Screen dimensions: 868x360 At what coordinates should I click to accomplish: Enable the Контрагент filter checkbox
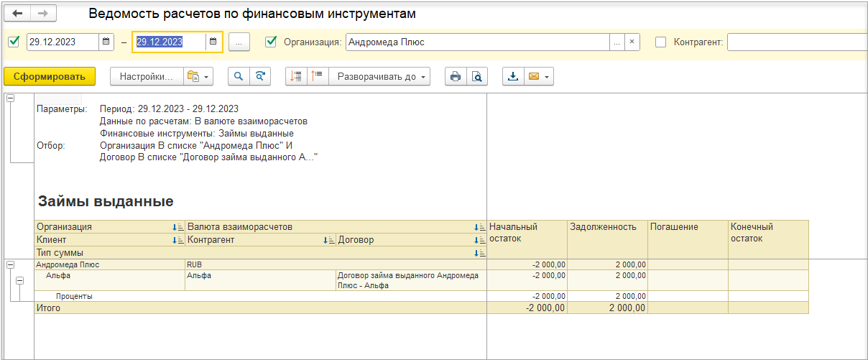tap(661, 42)
